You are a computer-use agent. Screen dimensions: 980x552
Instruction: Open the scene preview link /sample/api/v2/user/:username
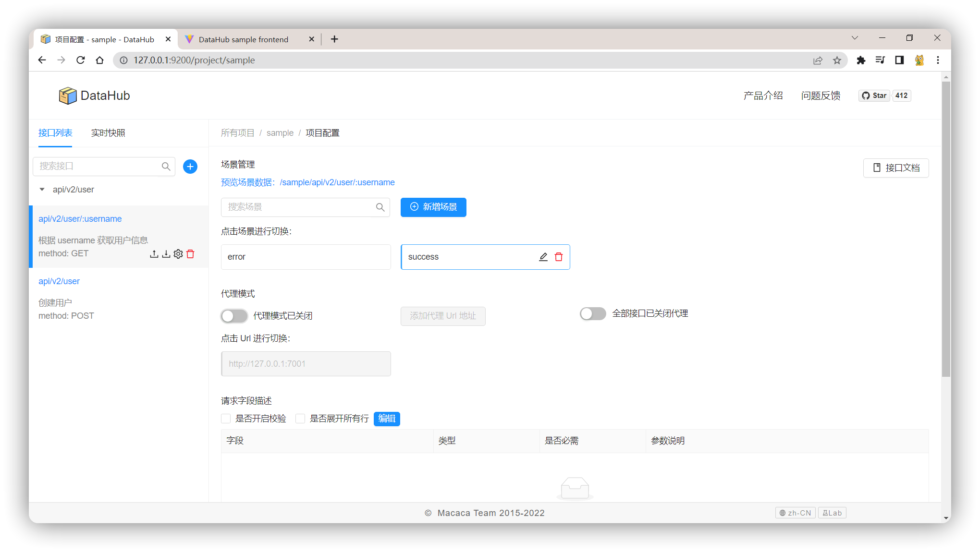pyautogui.click(x=337, y=182)
